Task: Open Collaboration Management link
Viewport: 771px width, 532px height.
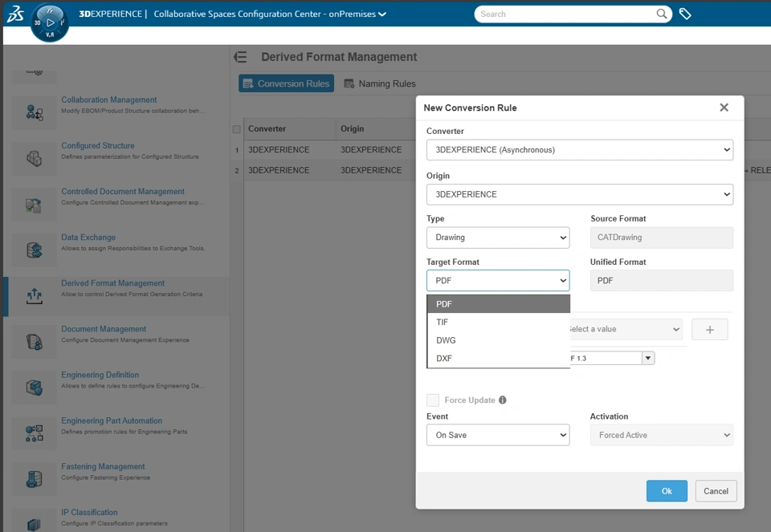Action: click(108, 99)
